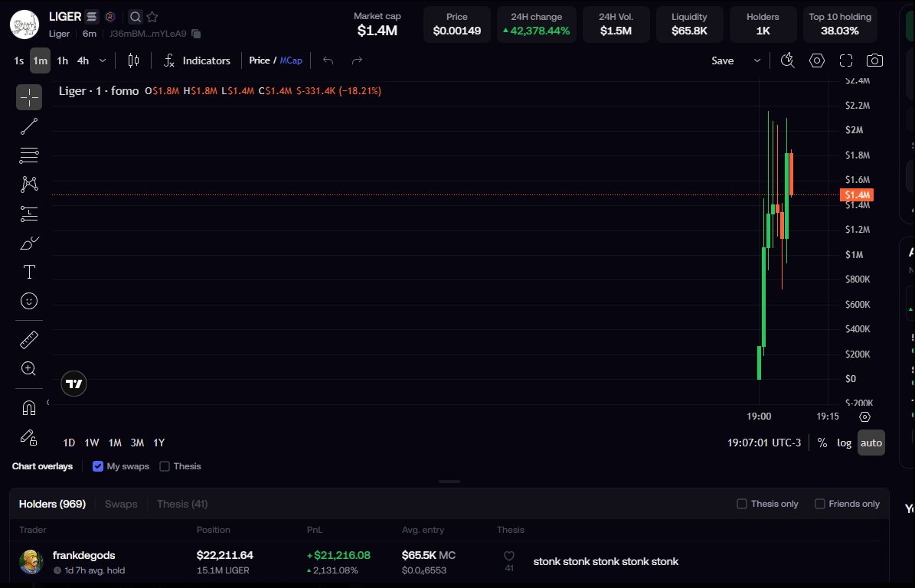915x588 pixels.
Task: Open chart settings hexagon icon
Action: (816, 60)
